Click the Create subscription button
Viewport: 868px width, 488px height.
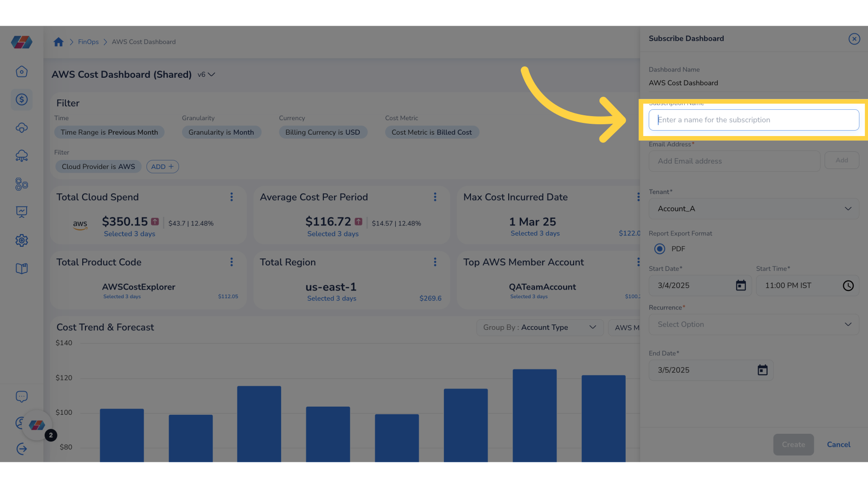click(793, 445)
